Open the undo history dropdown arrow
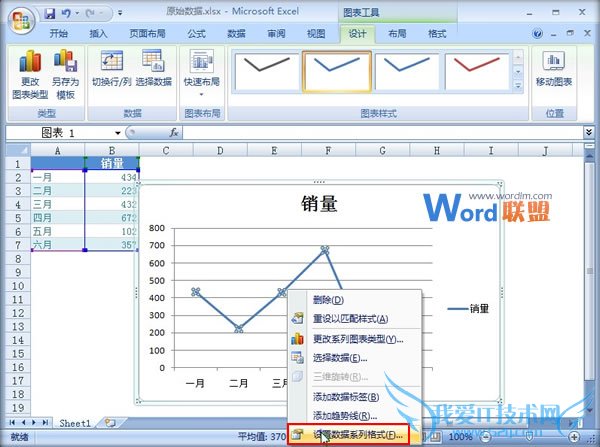Screen dimensions: 600x447 click(77, 13)
